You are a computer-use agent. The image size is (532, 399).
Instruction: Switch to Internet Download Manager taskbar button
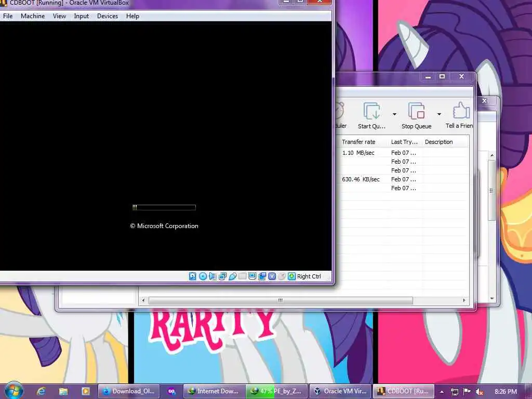coord(214,391)
